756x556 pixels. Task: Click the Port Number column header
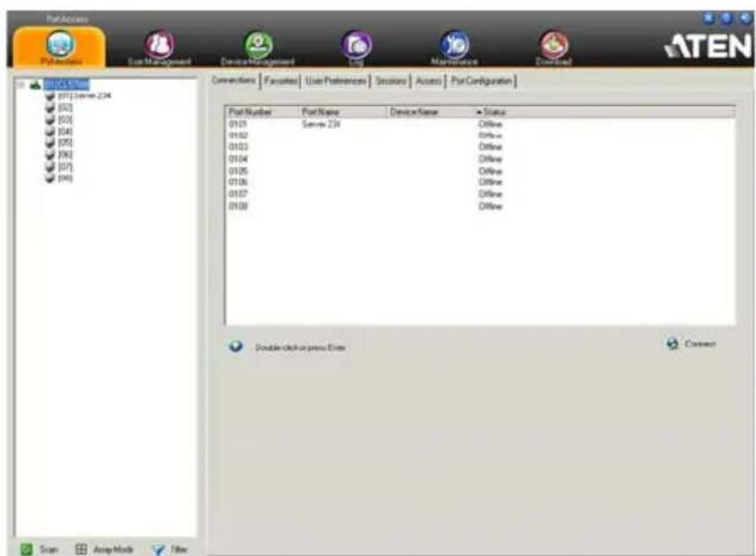[250, 112]
